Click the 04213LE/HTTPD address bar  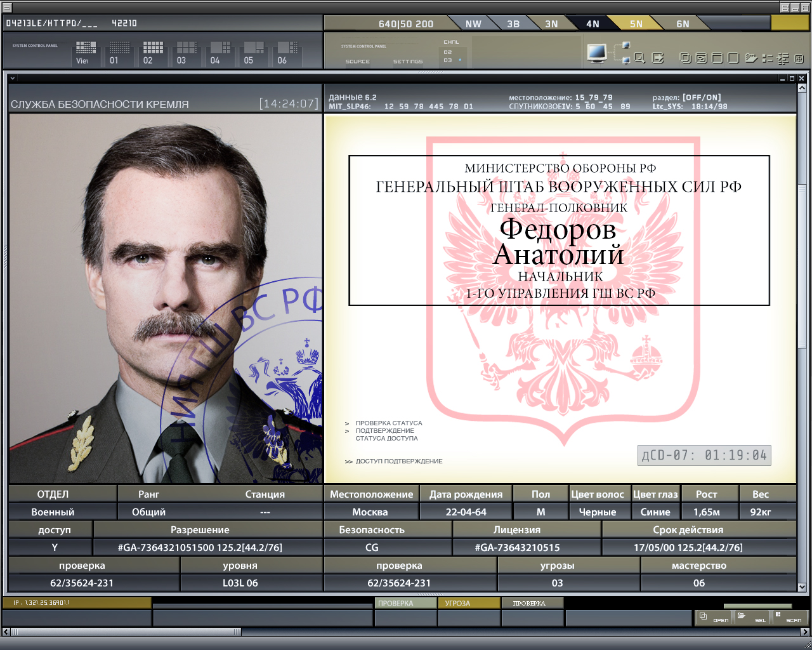(x=163, y=23)
